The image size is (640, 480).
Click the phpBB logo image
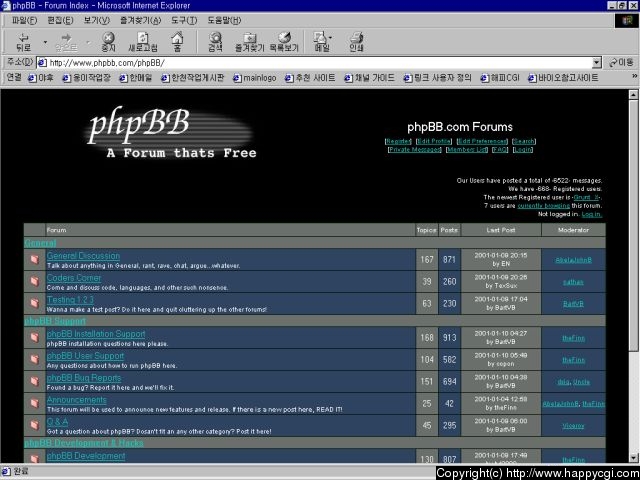pyautogui.click(x=169, y=133)
